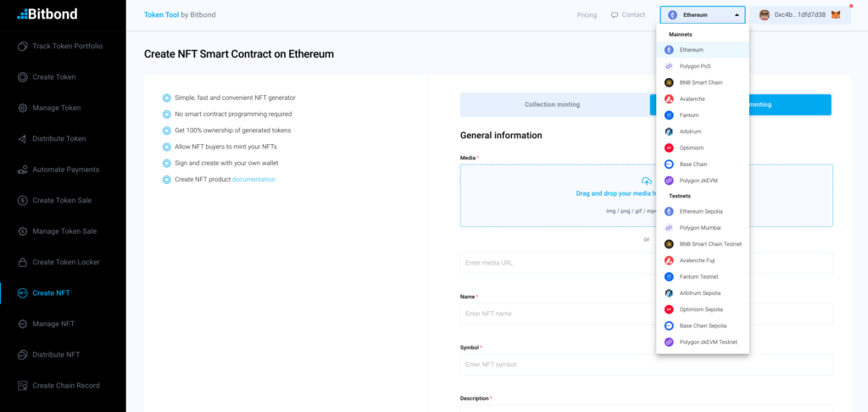Click the Enter NFT symbol field
868x412 pixels.
[647, 365]
